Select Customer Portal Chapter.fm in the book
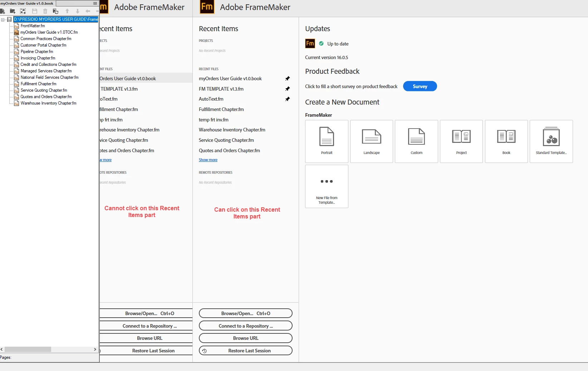This screenshot has width=588, height=371. (x=43, y=45)
